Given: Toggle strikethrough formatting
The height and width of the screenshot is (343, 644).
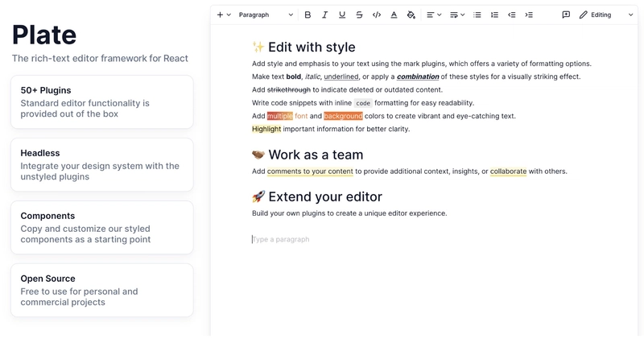Looking at the screenshot, I should [359, 14].
